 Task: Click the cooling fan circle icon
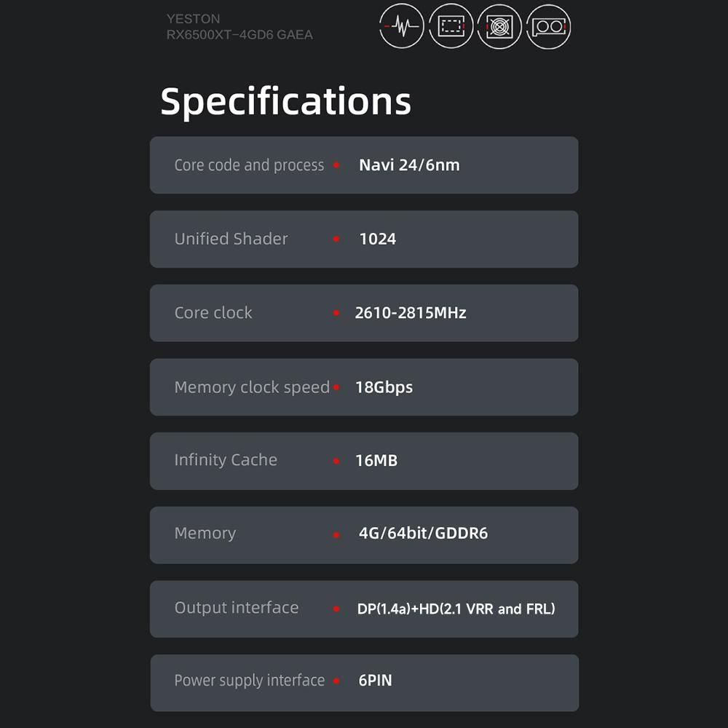499,27
